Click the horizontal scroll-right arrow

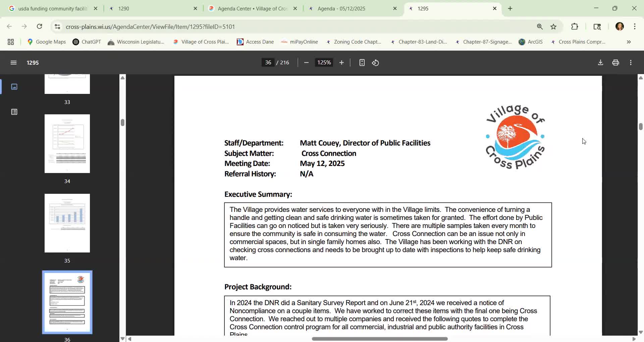(x=634, y=339)
